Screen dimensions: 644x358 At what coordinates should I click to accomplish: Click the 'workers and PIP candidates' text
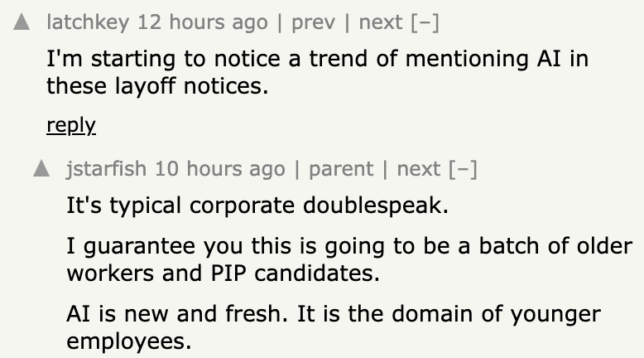(x=223, y=273)
